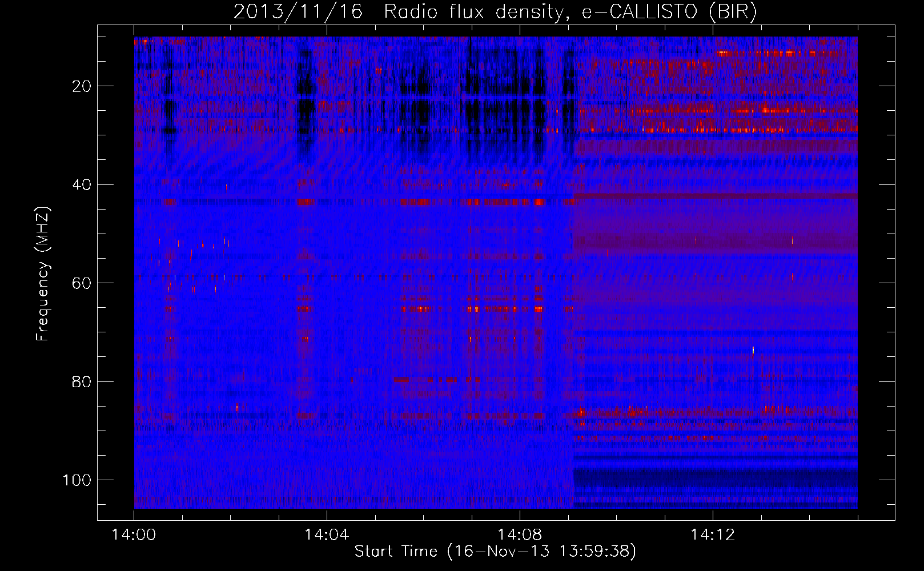
Task: Click the '14:12' time tick label
Action: tap(713, 535)
